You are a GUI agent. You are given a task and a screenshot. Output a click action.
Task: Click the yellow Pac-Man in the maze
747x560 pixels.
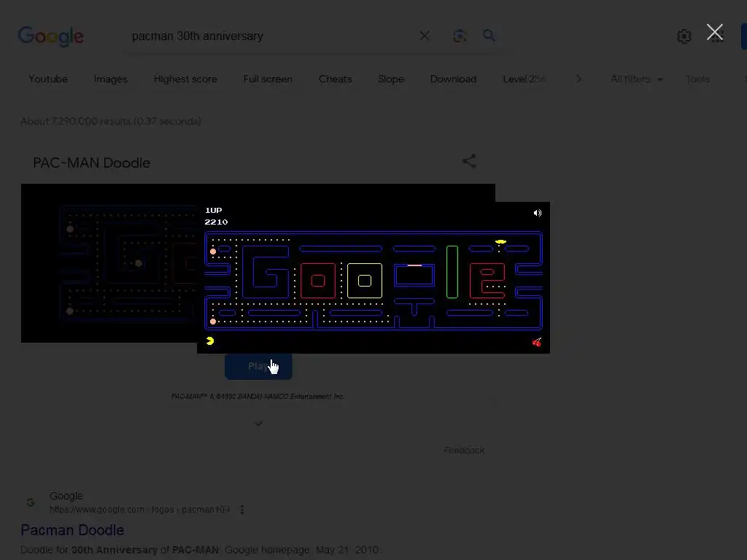[x=500, y=242]
